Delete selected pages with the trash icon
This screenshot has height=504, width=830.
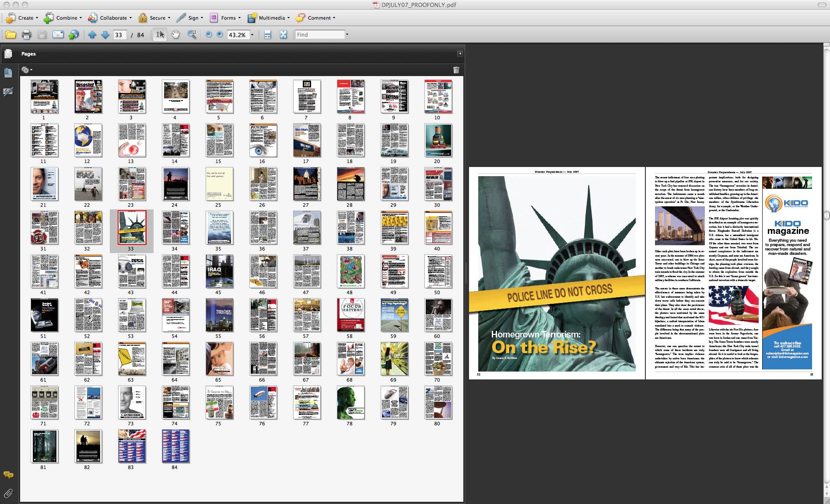pyautogui.click(x=456, y=70)
